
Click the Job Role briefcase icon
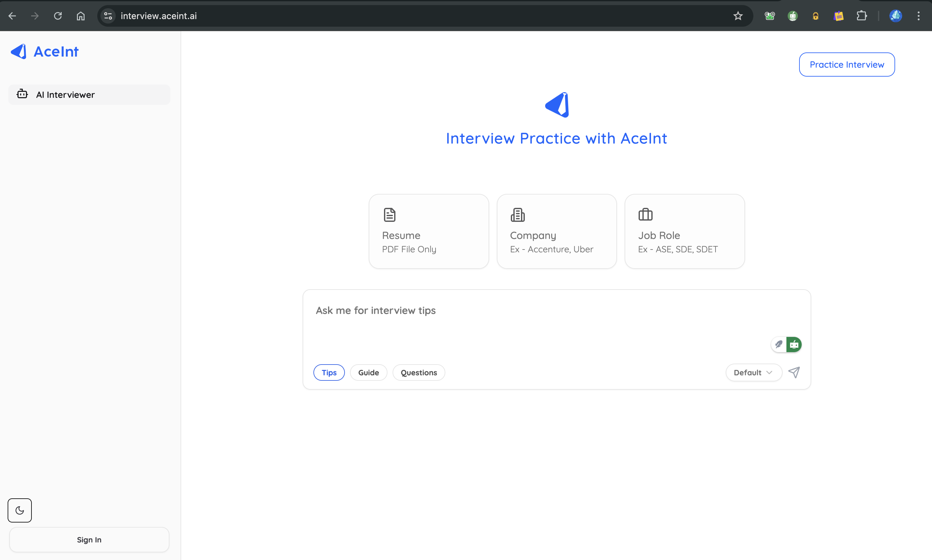coord(645,214)
